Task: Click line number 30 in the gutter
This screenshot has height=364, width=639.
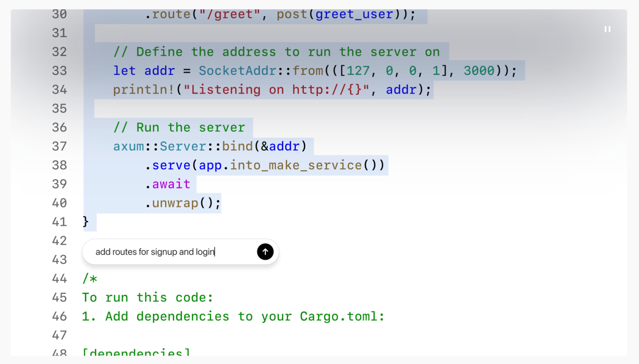Action: pyautogui.click(x=59, y=14)
